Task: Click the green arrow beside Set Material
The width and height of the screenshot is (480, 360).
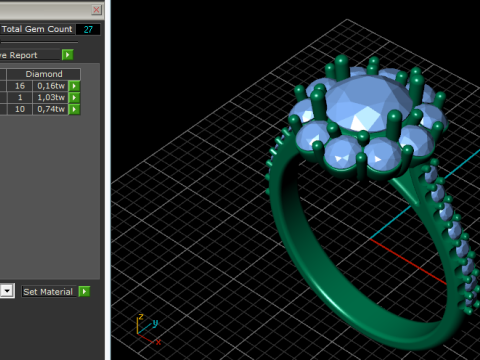Action: (84, 292)
